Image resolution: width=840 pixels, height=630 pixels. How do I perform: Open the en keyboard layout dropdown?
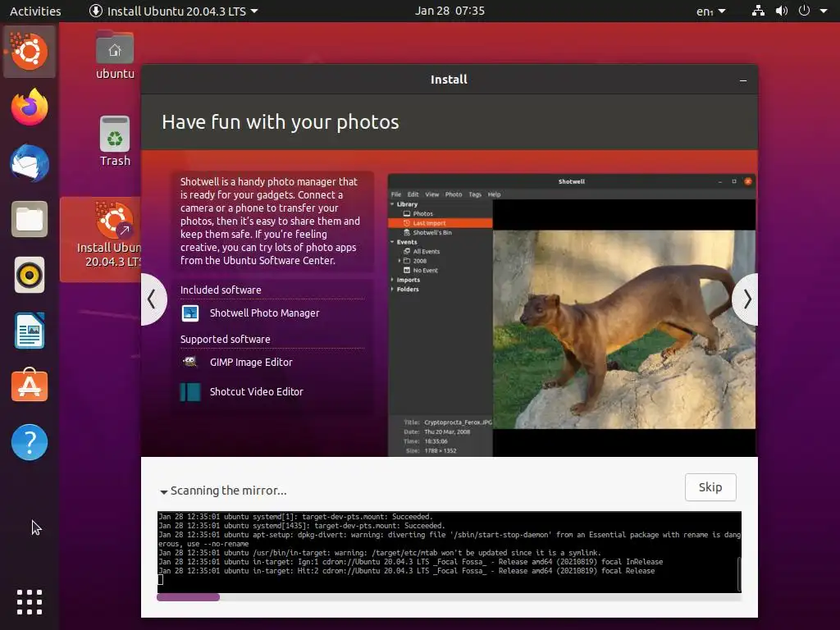[x=711, y=11]
